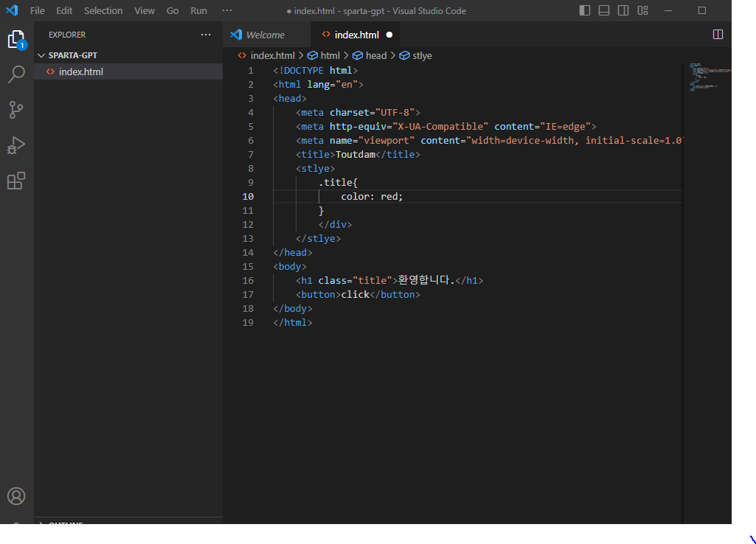The image size is (756, 544).
Task: Click index.html in the breadcrumb
Action: pos(272,55)
